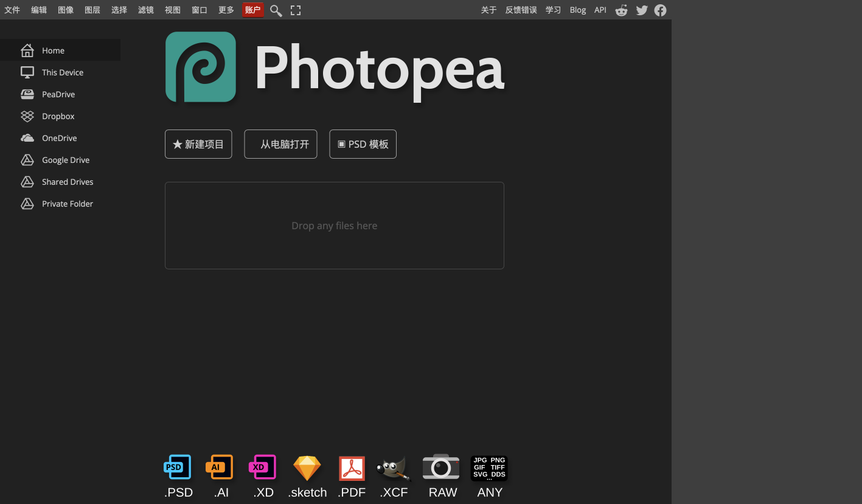The height and width of the screenshot is (504, 862).
Task: Open the 滤镜 menu
Action: [146, 10]
